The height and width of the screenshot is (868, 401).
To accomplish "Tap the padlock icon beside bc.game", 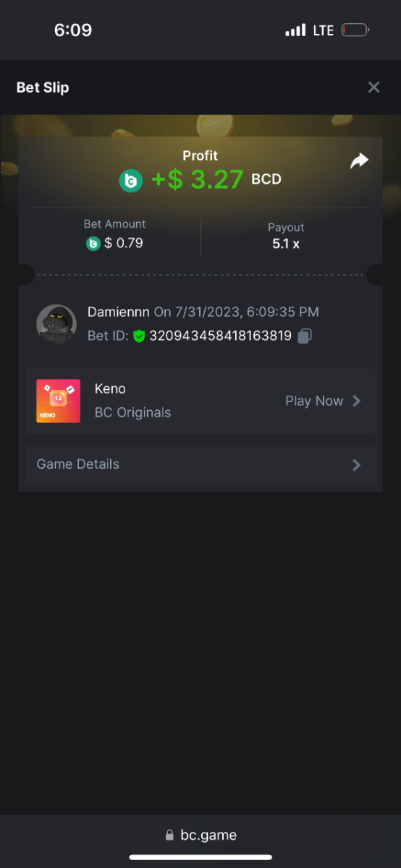I will 169,835.
